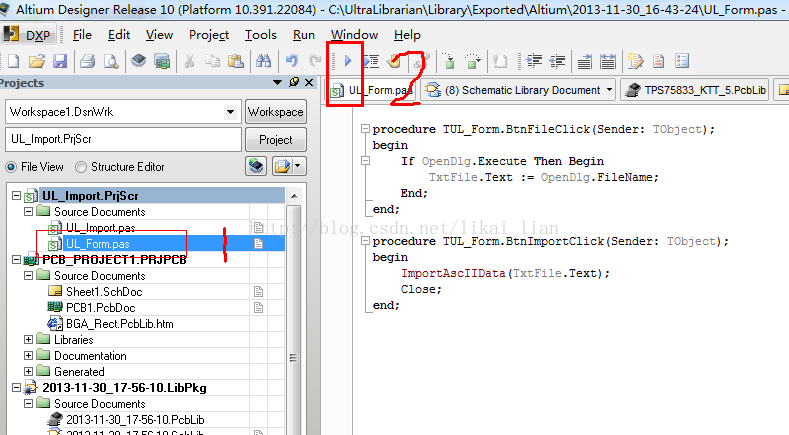The width and height of the screenshot is (789, 435).
Task: Click the orange document toolbar icon
Action: click(x=658, y=61)
